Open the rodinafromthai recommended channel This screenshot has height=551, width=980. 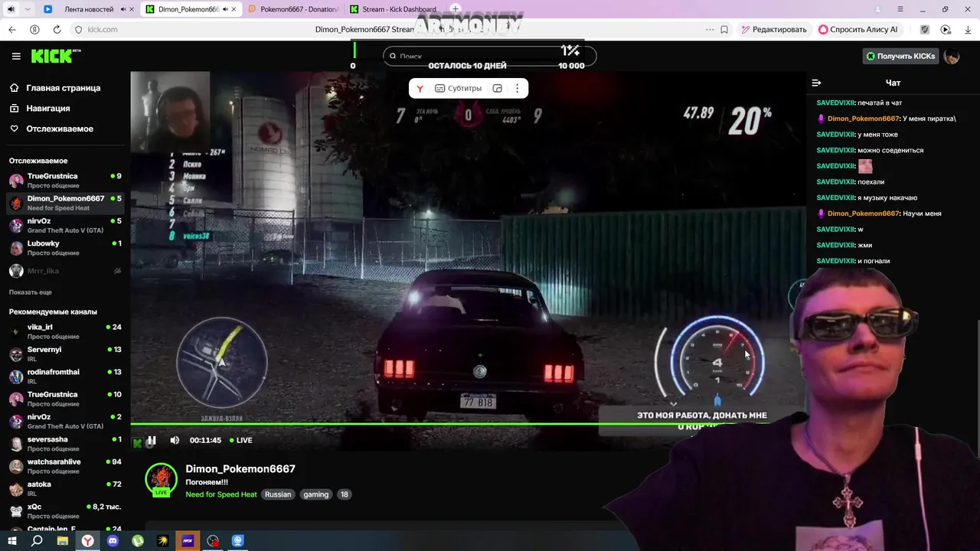pyautogui.click(x=65, y=377)
